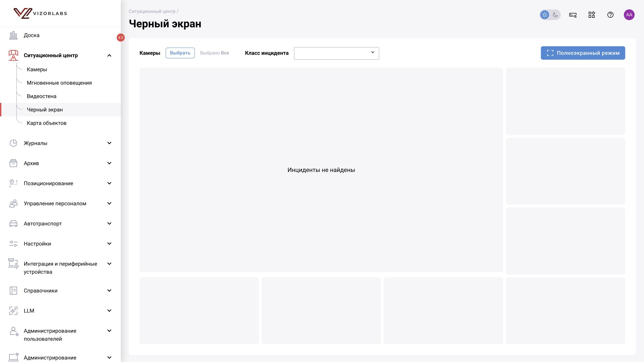Click the Позиционирование map pin icon
Screen dimensions: 644x362
tap(13, 183)
